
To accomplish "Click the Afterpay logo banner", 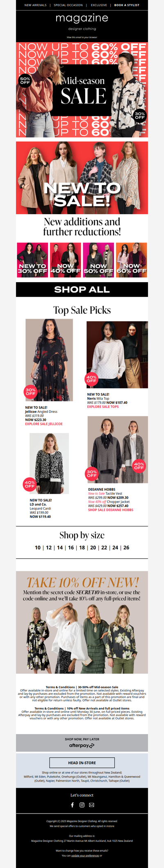I will click(x=82, y=743).
